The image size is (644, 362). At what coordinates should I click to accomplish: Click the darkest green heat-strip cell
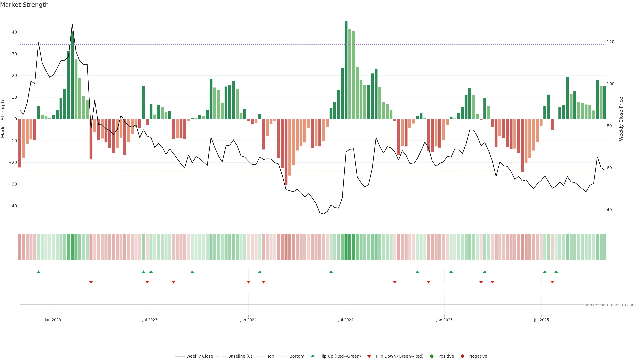(346, 247)
